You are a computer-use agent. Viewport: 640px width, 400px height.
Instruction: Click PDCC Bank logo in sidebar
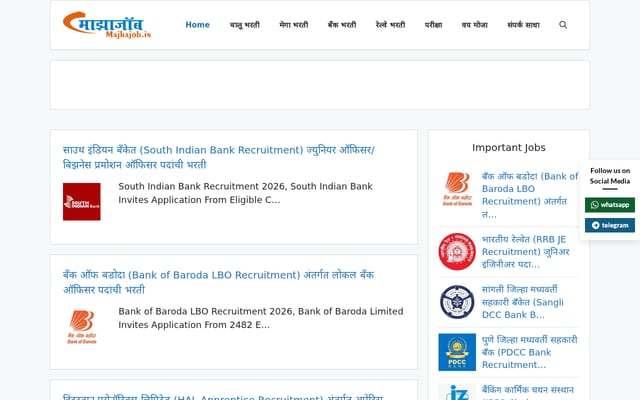[x=457, y=352]
